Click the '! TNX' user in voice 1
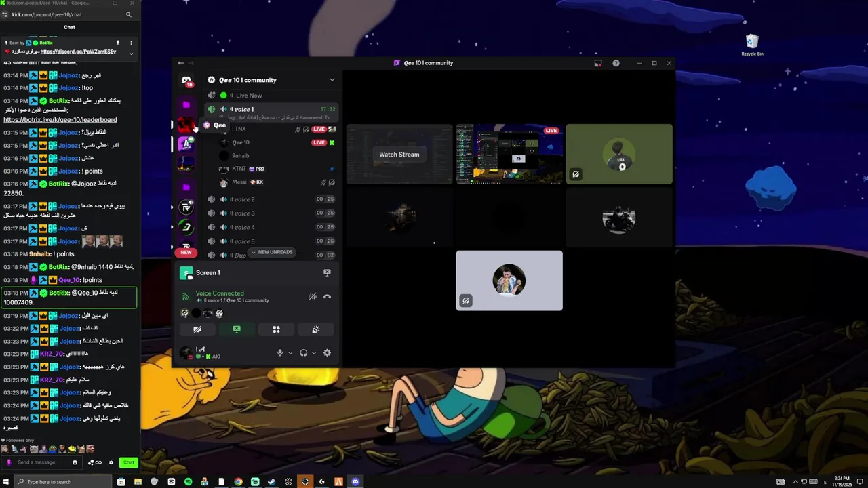The image size is (868, 488). click(278, 129)
